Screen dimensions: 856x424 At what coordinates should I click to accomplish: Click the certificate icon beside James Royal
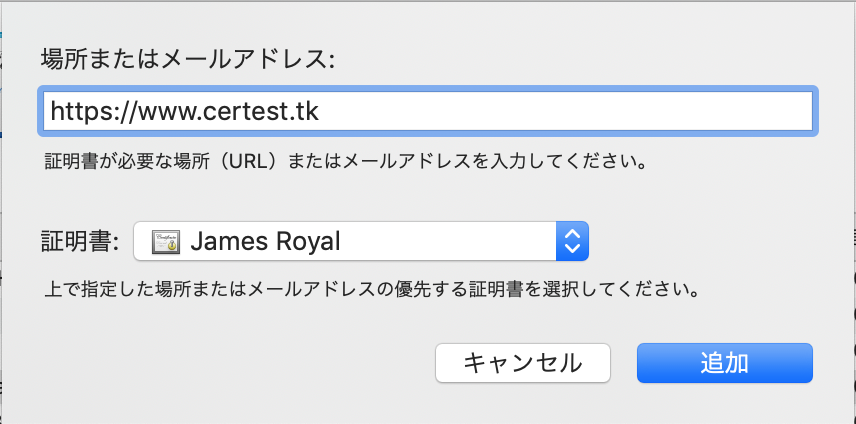coord(165,241)
